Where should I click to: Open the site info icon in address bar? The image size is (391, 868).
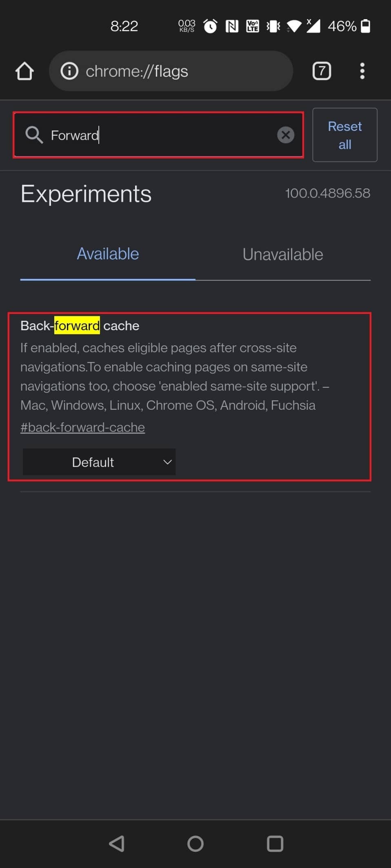coord(69,71)
